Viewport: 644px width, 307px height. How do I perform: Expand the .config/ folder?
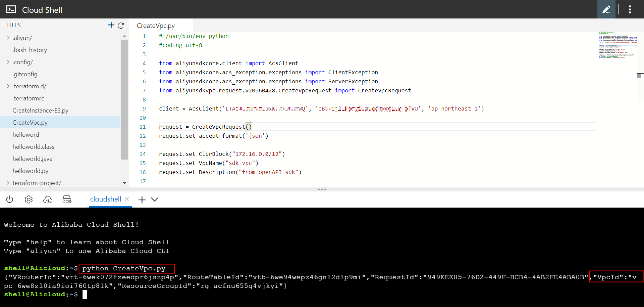click(8, 62)
